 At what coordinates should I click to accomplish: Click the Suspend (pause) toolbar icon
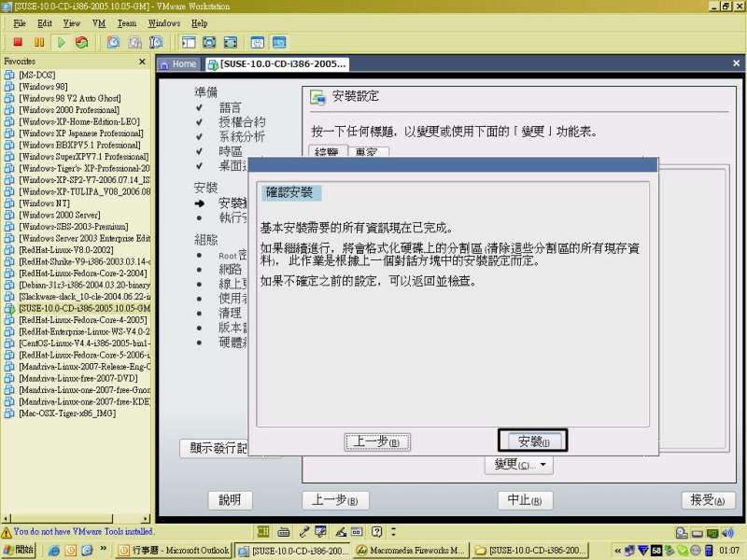click(x=39, y=42)
